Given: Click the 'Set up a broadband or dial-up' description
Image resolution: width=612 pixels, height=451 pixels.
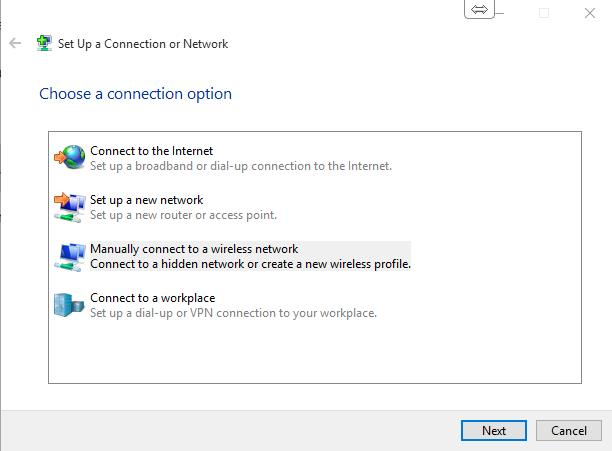Looking at the screenshot, I should tap(241, 166).
